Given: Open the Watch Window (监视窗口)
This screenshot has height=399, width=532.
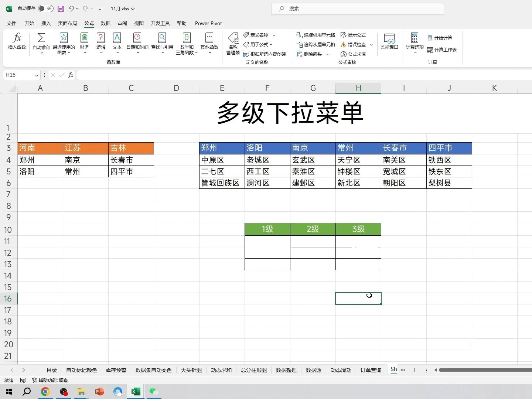Looking at the screenshot, I should pos(389,41).
